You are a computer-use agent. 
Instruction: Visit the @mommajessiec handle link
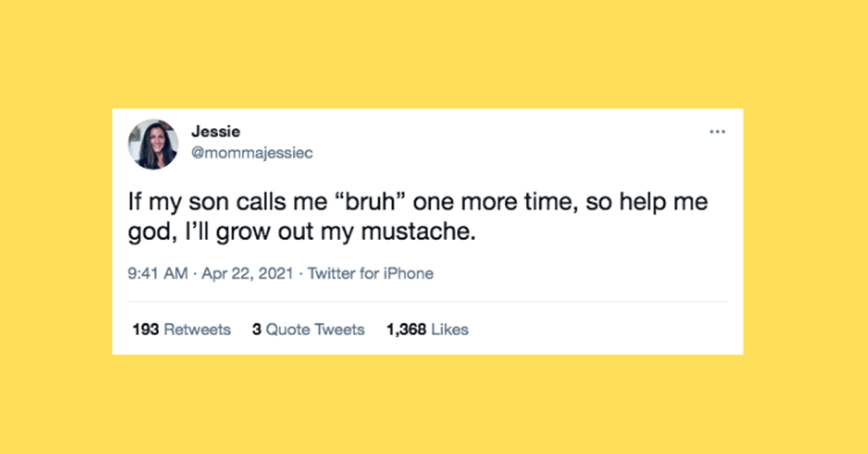252,153
